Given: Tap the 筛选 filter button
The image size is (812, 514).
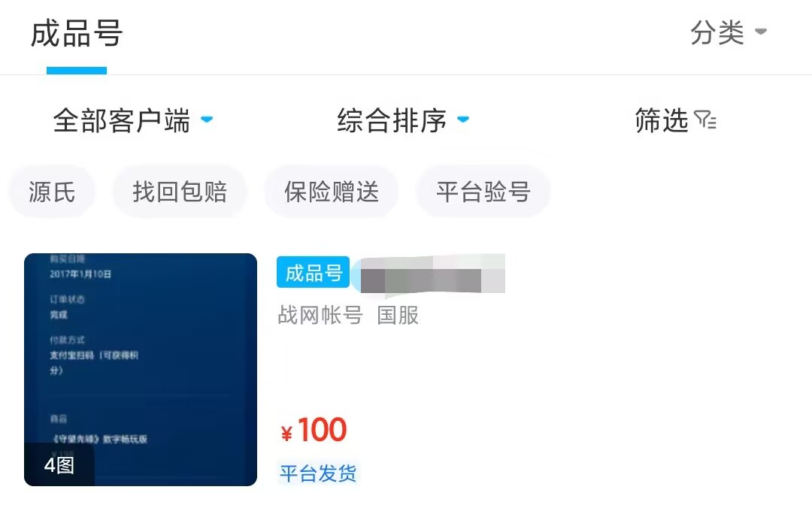Looking at the screenshot, I should click(662, 120).
